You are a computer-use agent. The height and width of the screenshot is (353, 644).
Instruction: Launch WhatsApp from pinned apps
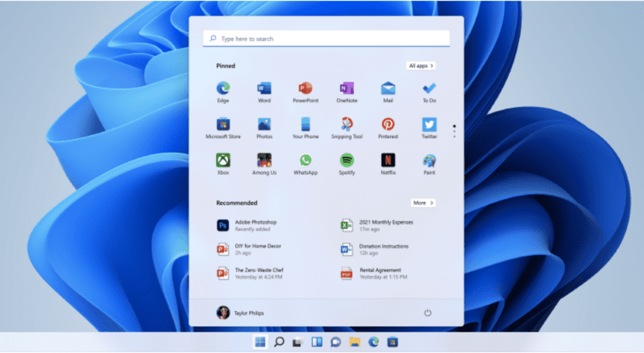click(306, 164)
